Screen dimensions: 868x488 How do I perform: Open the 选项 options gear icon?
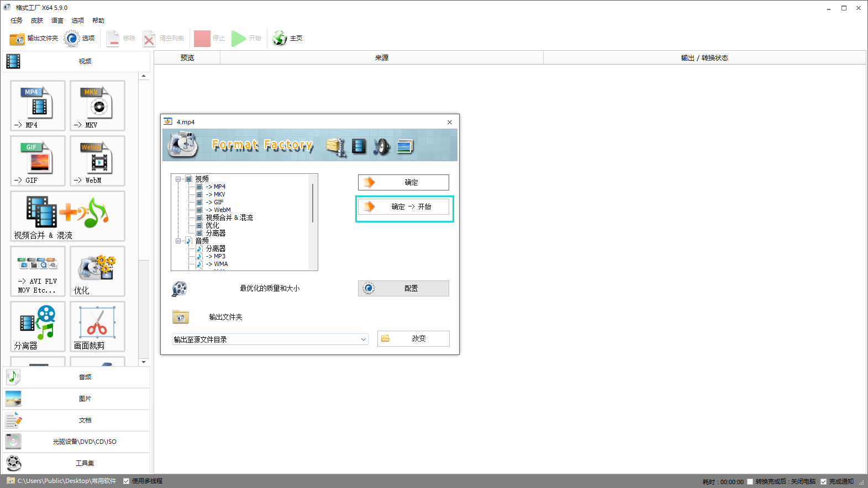[x=72, y=38]
